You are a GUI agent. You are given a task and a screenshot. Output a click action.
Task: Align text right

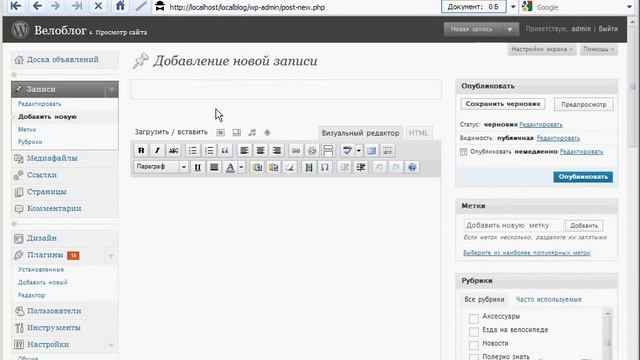[277, 151]
